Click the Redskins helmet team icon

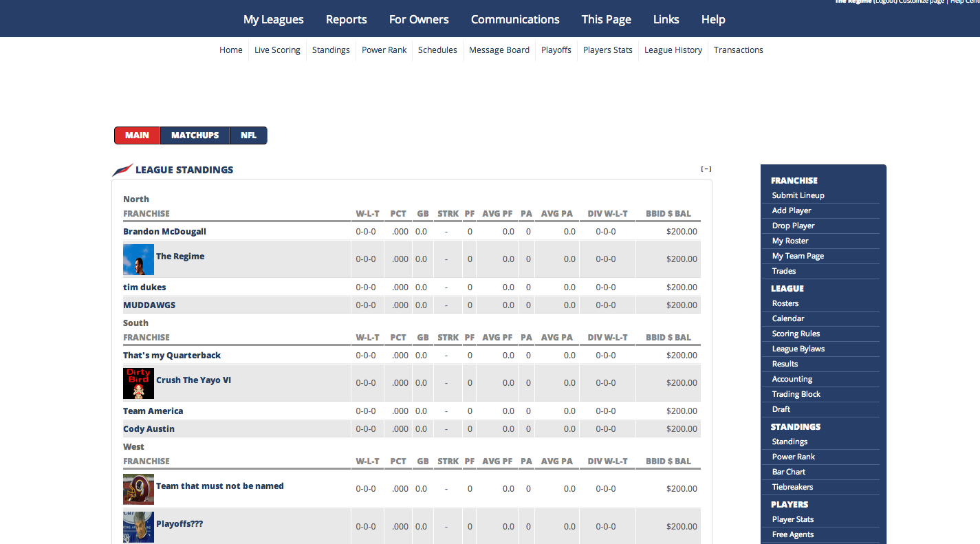click(138, 489)
